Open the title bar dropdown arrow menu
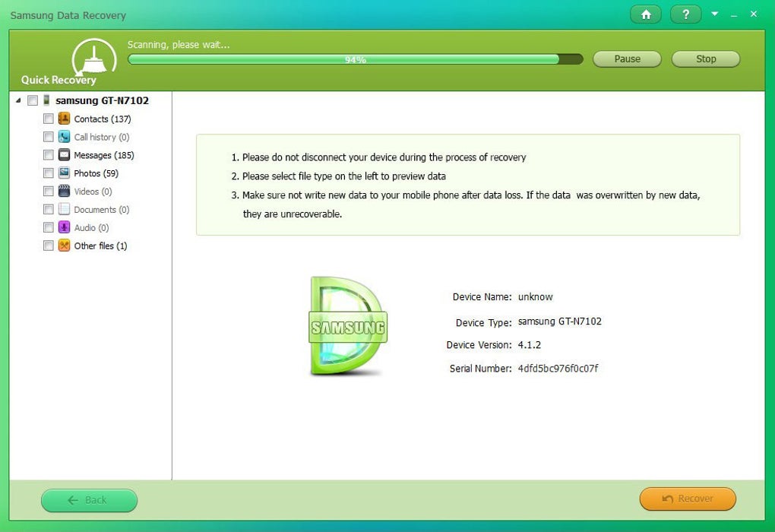The height and width of the screenshot is (532, 775). coord(715,14)
